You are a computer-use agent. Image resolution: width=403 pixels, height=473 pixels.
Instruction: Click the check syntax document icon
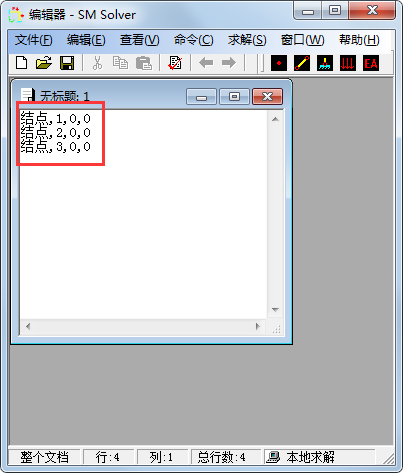coord(175,63)
